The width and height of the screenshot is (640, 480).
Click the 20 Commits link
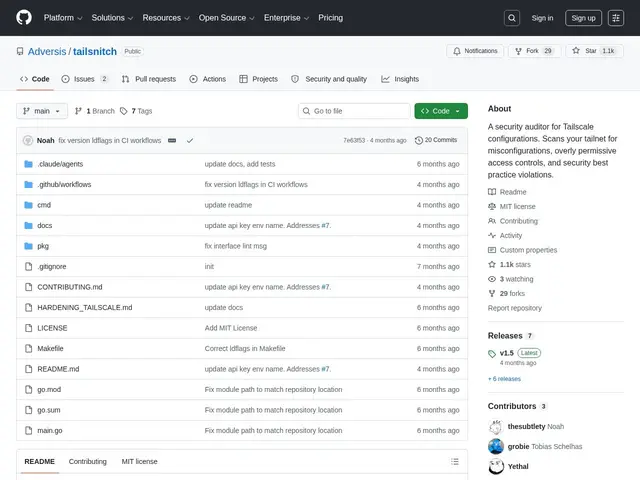click(x=436, y=140)
